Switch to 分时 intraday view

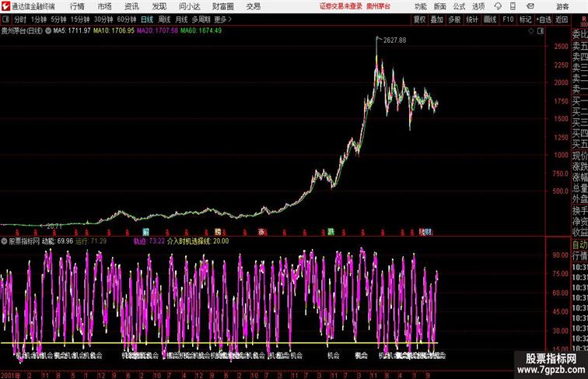[x=20, y=19]
